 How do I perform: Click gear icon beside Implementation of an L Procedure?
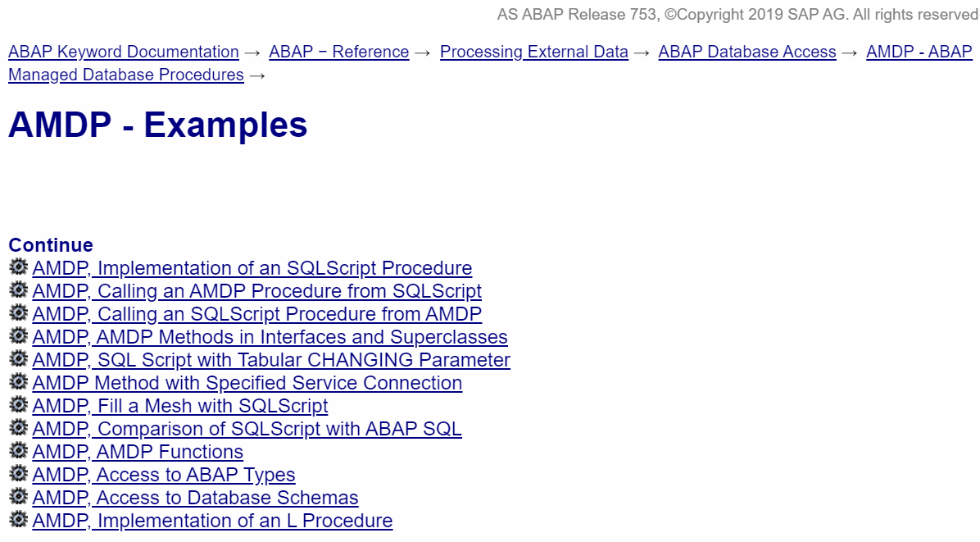[x=18, y=520]
